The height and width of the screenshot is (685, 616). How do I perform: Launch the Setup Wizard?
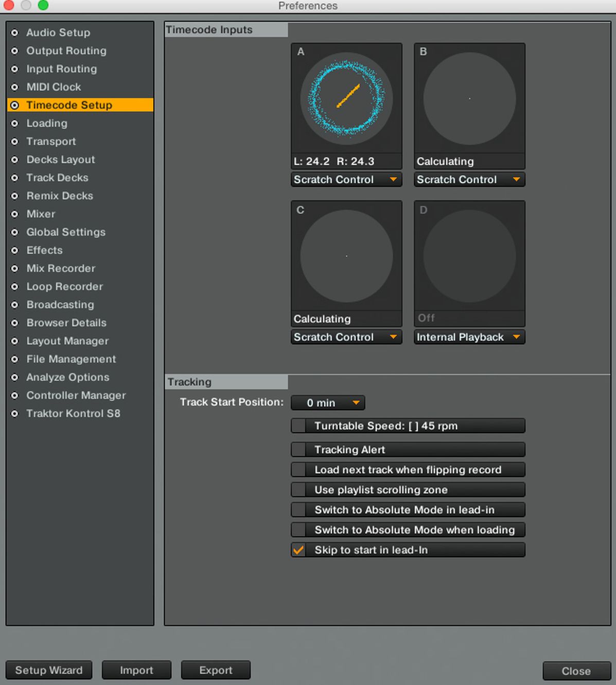pyautogui.click(x=49, y=670)
